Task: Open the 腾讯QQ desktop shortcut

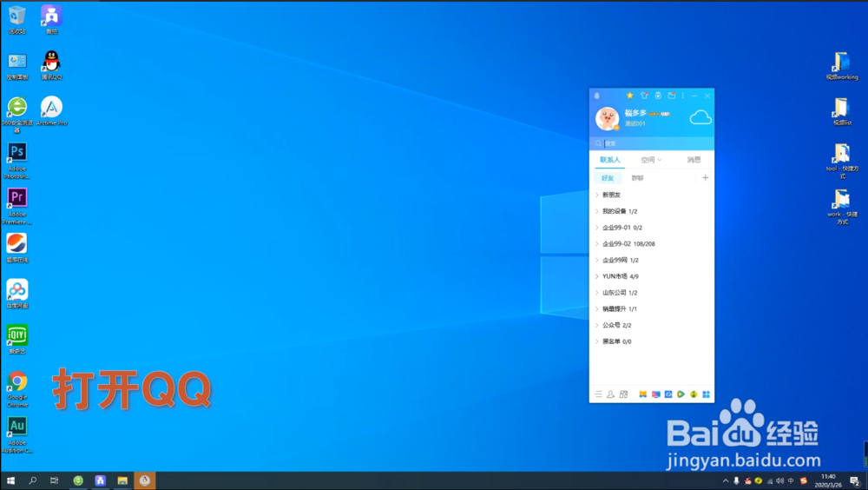Action: click(x=51, y=65)
